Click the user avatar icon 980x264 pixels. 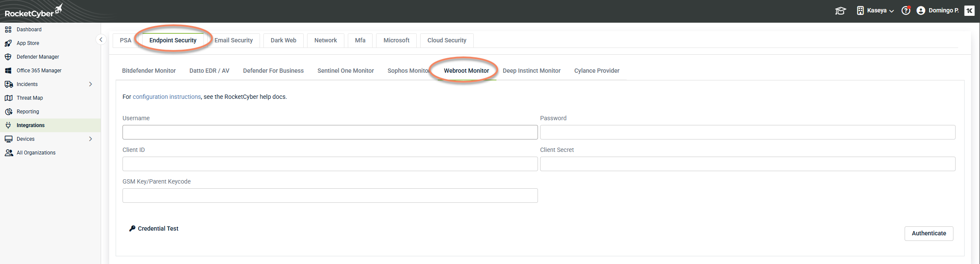point(921,11)
